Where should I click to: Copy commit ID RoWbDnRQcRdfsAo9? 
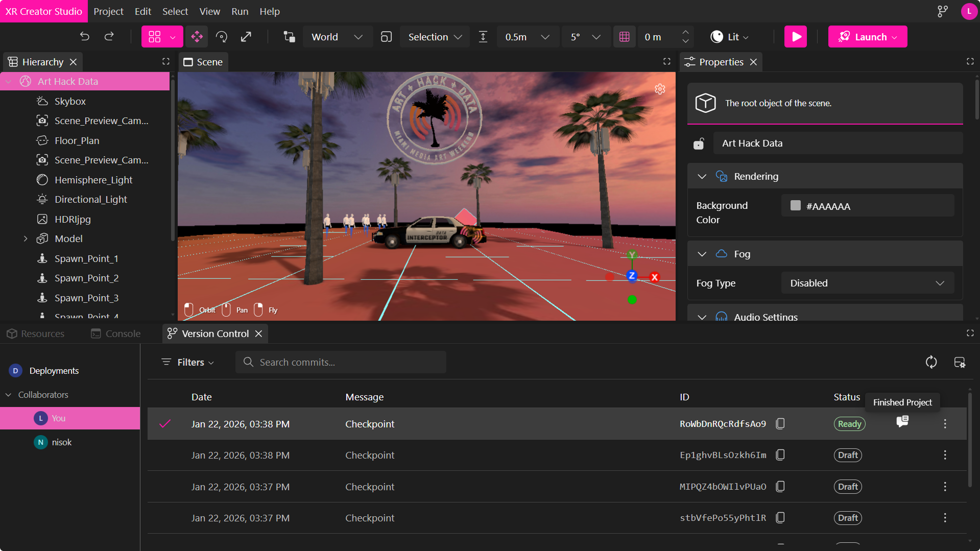pyautogui.click(x=780, y=424)
